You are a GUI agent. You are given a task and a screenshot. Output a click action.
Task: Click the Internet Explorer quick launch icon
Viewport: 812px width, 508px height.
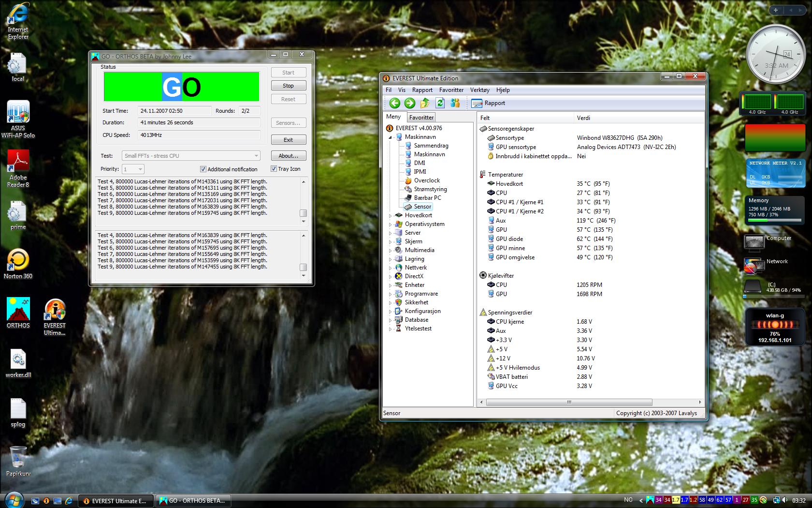69,501
